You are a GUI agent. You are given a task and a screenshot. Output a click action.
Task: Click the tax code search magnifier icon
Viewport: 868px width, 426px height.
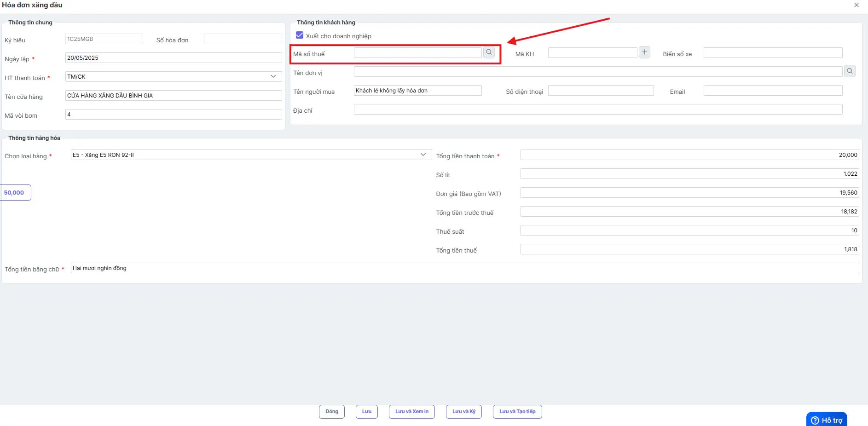click(489, 52)
